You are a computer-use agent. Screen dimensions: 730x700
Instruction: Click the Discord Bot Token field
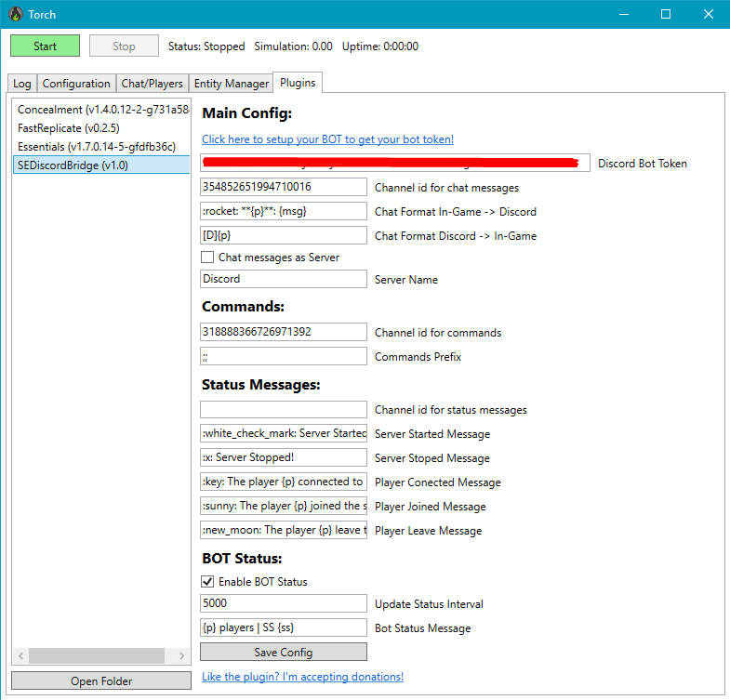click(x=395, y=163)
